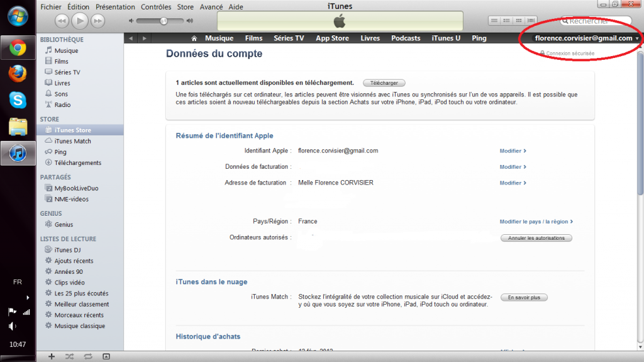Click Modifier next to Identifiant Apple

pos(513,151)
